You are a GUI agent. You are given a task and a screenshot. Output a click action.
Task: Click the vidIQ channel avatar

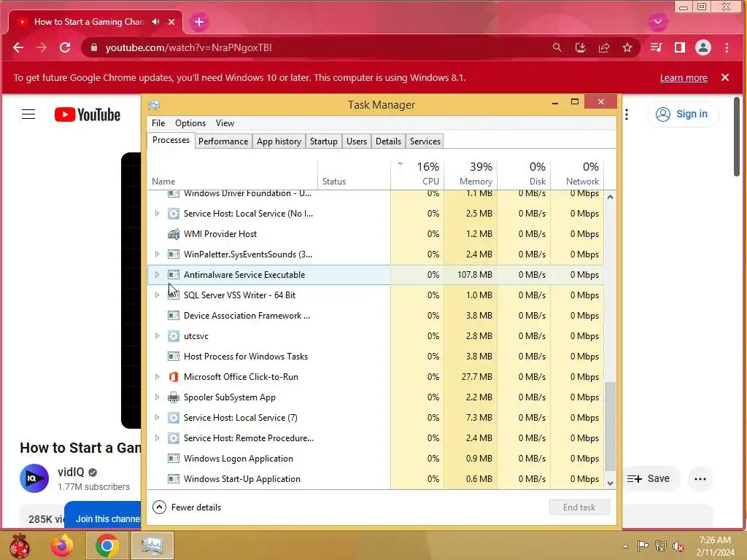click(x=34, y=478)
